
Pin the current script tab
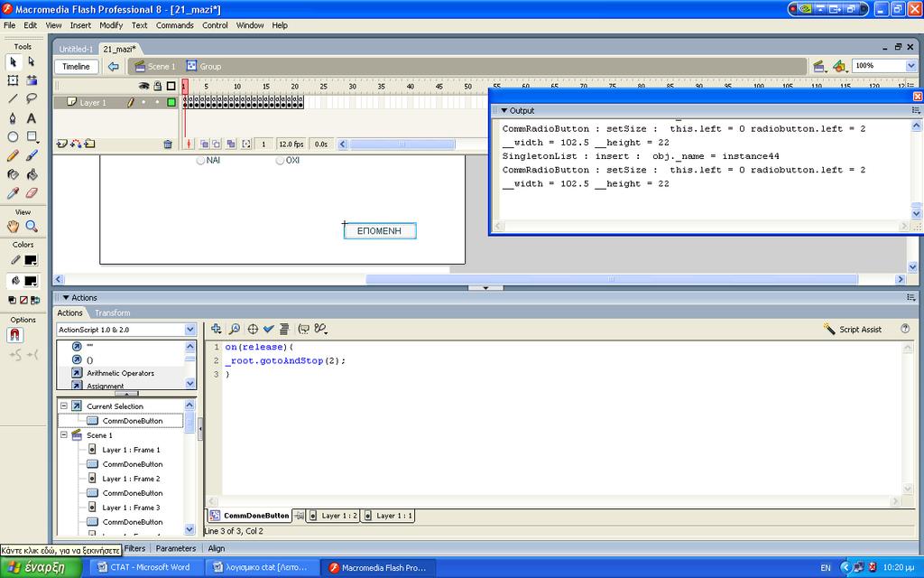coord(300,516)
